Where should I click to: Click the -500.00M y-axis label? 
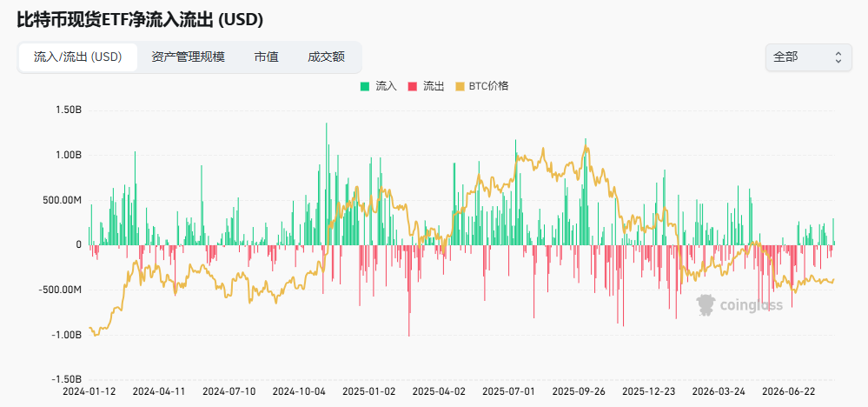[x=61, y=290]
